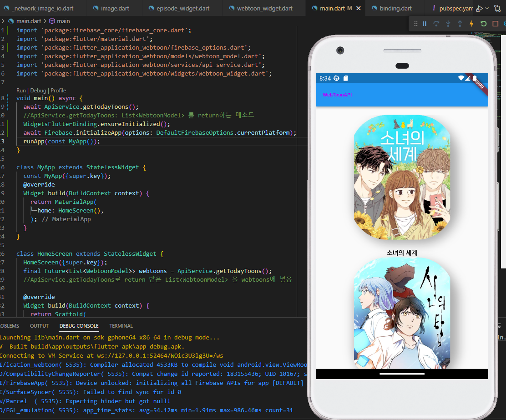The image size is (506, 420).
Task: Click the Run and Debug play icon
Action: (x=480, y=8)
